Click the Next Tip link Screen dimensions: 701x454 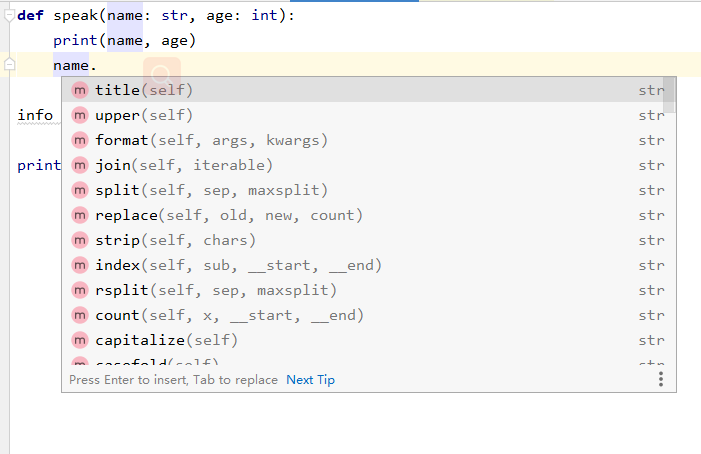point(310,380)
